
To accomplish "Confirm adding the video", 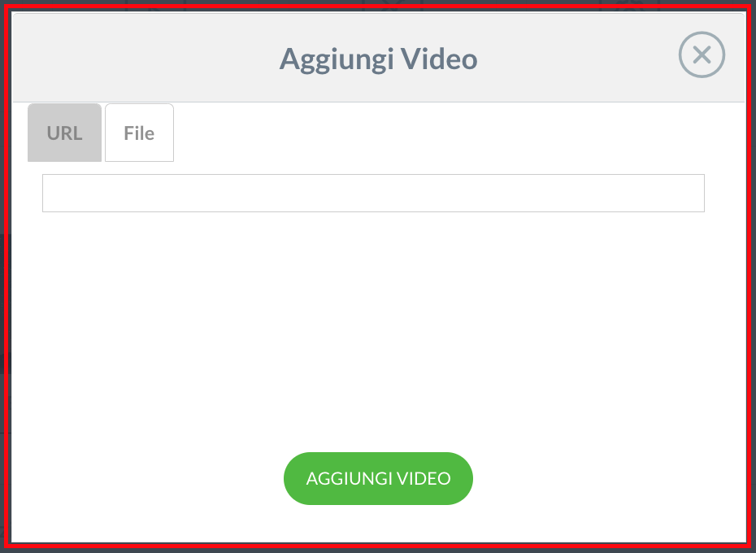I will pos(378,478).
